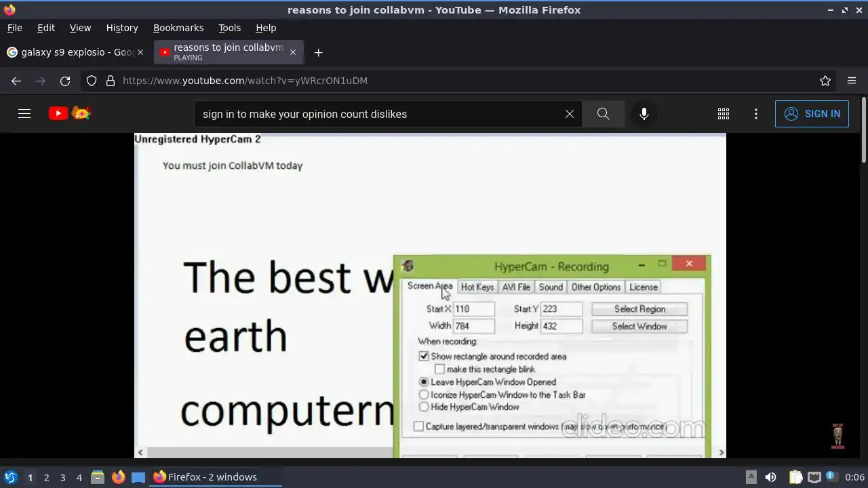Open the View menu
Viewport: 868px width, 488px height.
pos(80,28)
